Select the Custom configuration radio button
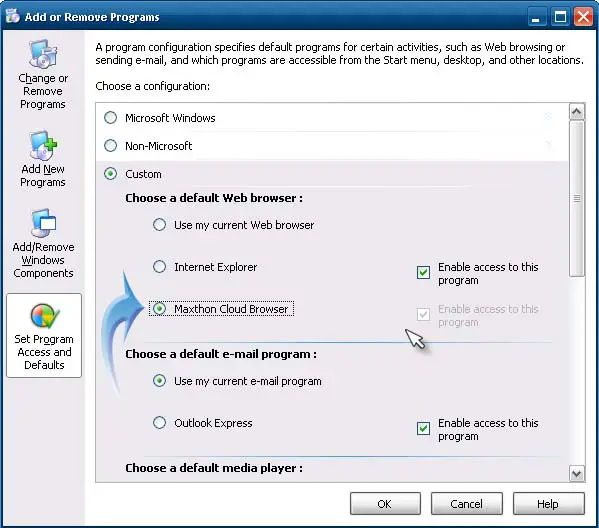This screenshot has width=599, height=528. (x=110, y=174)
